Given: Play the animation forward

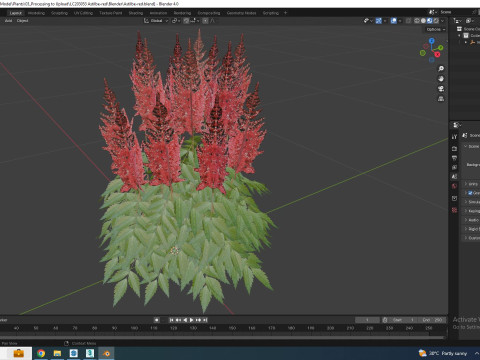Looking at the screenshot, I should [192, 320].
